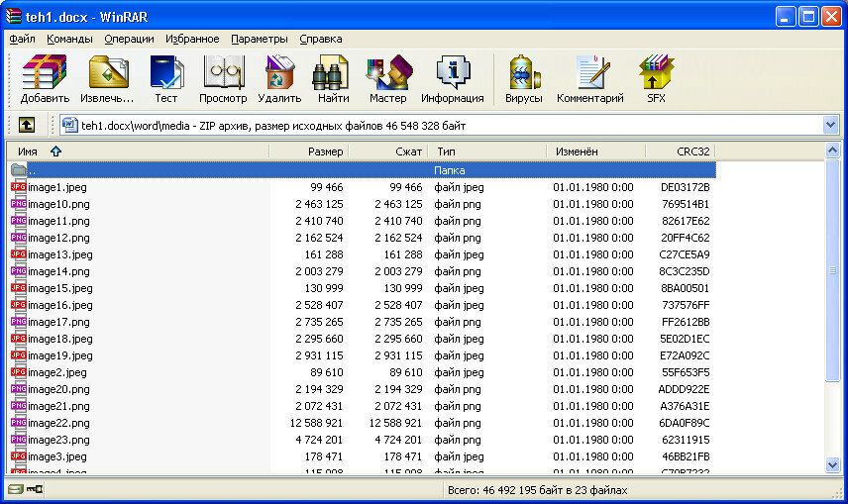Screen dimensions: 848x504
Task: Click the SFX archive conversion icon
Action: tap(656, 79)
